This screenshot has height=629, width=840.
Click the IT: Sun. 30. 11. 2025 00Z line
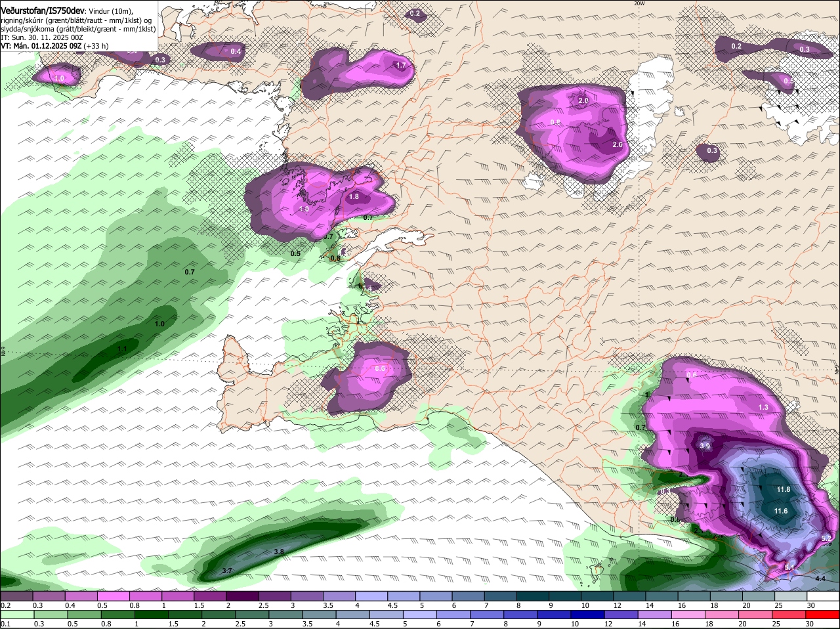[42, 37]
